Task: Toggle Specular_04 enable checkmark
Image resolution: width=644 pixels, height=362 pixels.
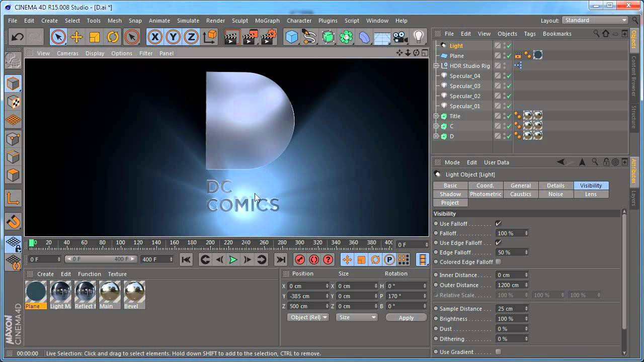Action: click(x=509, y=76)
